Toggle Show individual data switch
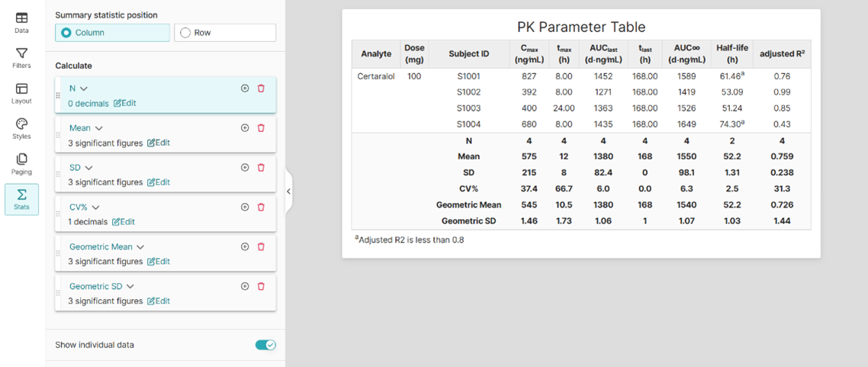868x367 pixels. pyautogui.click(x=265, y=345)
